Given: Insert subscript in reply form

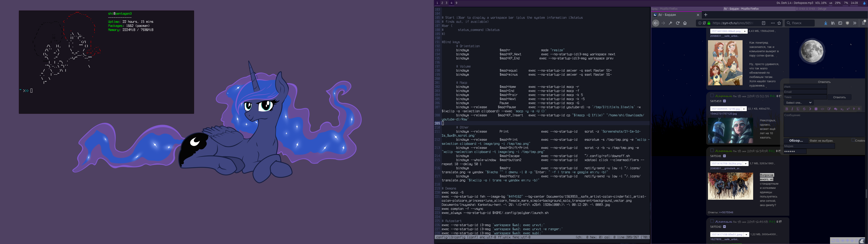Looking at the screenshot, I should pos(842,109).
